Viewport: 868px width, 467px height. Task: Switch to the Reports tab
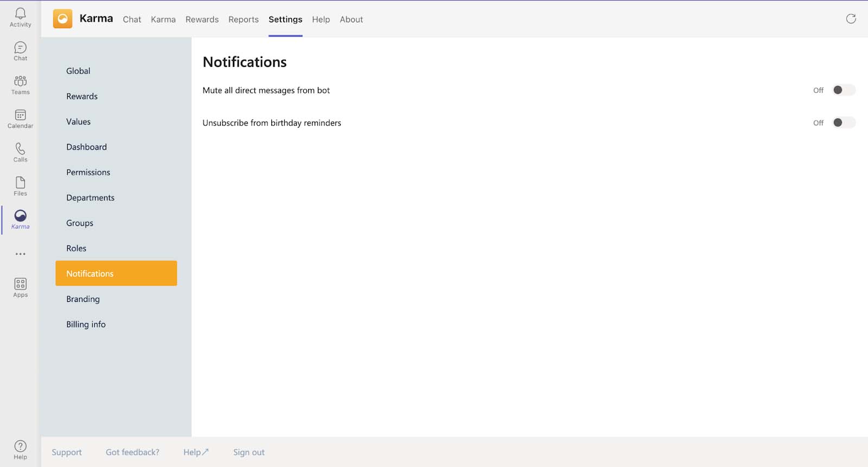pos(243,20)
